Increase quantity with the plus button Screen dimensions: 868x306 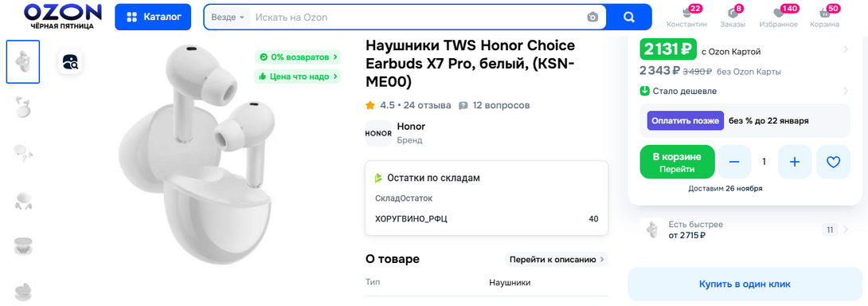point(795,162)
